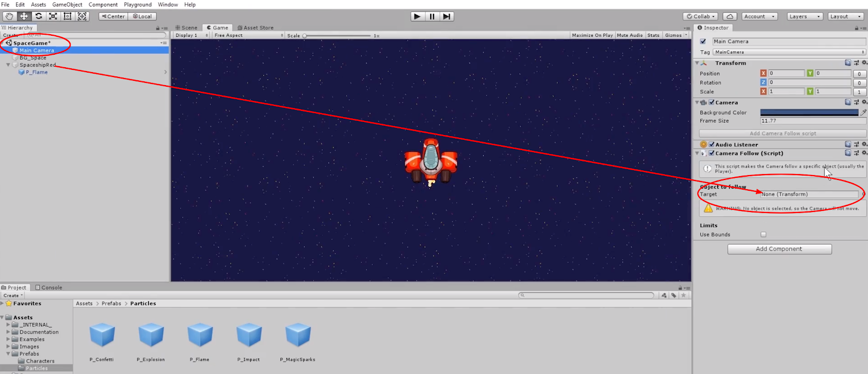Screen dimensions: 868x374
Task: Click the Background Color swatch
Action: pyautogui.click(x=809, y=112)
